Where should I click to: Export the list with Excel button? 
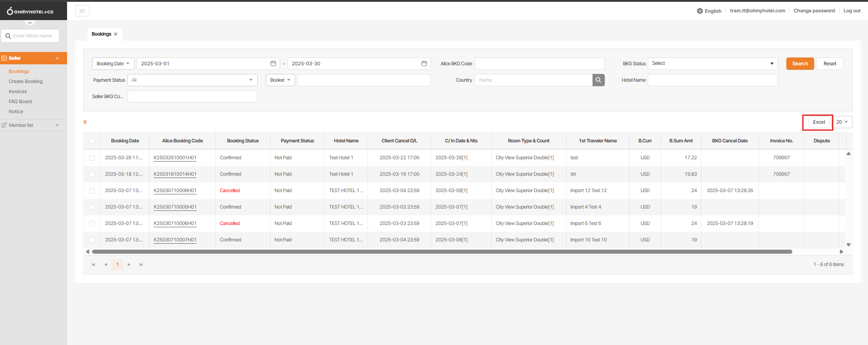click(x=819, y=122)
